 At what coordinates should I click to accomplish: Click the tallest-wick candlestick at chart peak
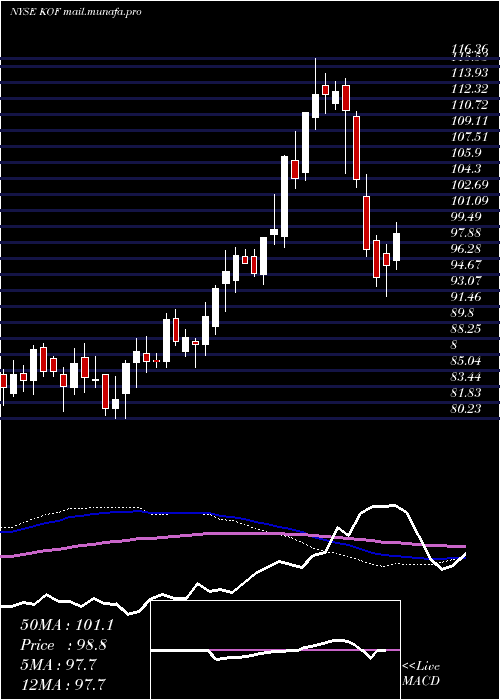click(316, 94)
